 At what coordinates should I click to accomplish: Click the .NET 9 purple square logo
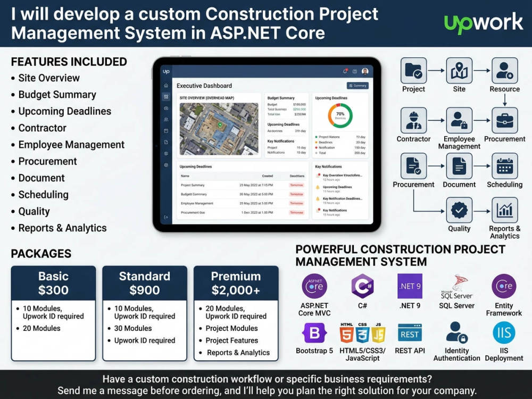[410, 286]
